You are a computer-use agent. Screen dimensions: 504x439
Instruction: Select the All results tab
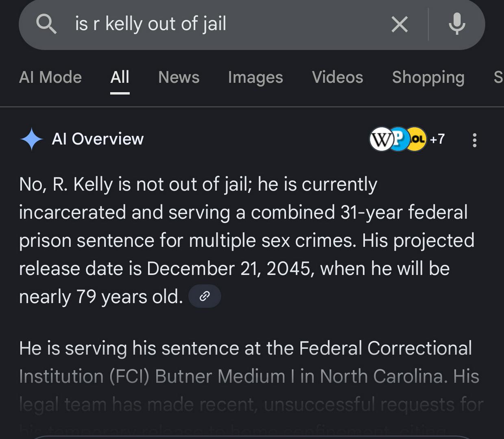coord(120,77)
